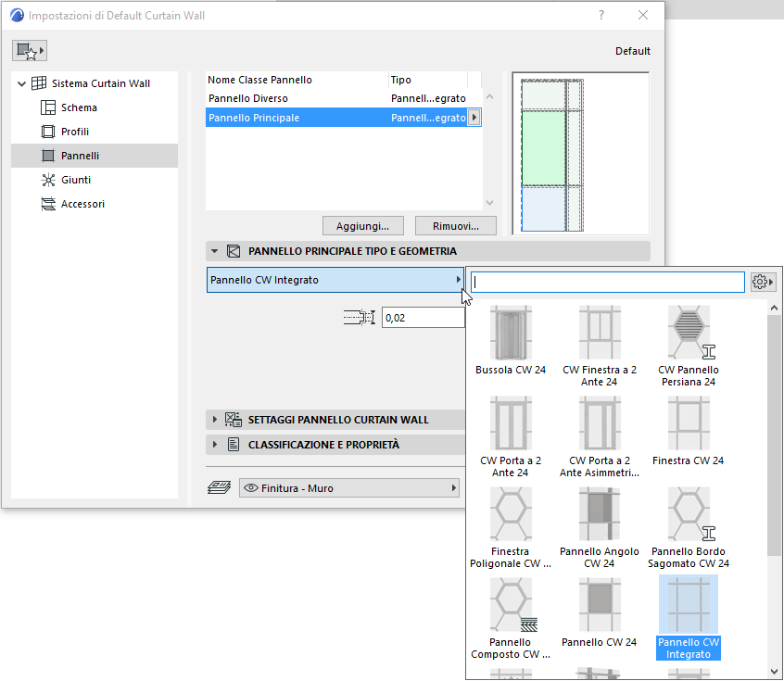The height and width of the screenshot is (681, 784).
Task: Click the panel thickness icon
Action: pyautogui.click(x=359, y=317)
